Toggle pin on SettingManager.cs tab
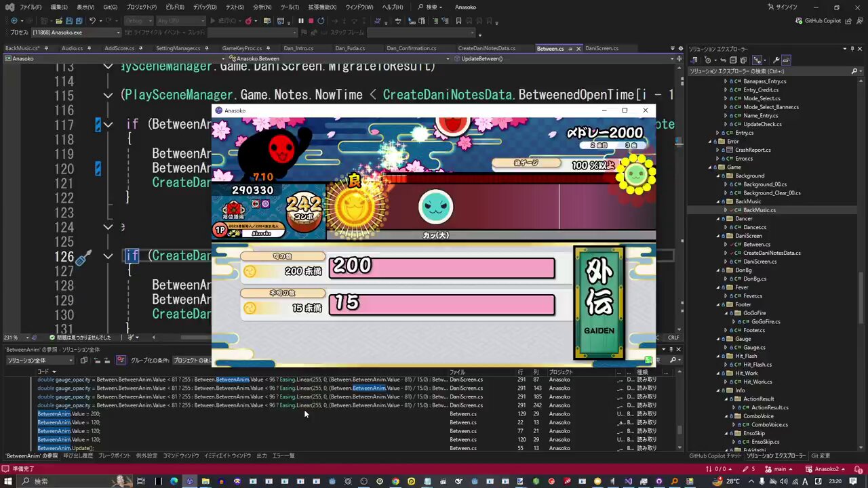868x488 pixels. pos(205,49)
